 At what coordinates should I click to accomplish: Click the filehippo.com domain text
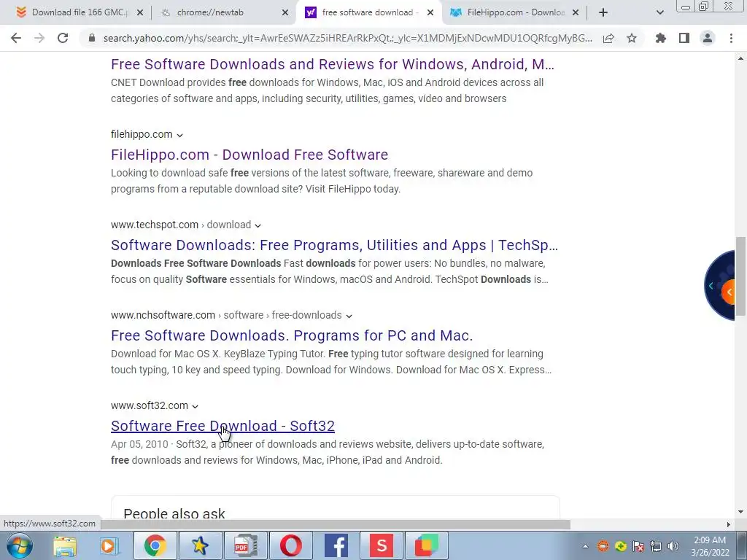142,134
